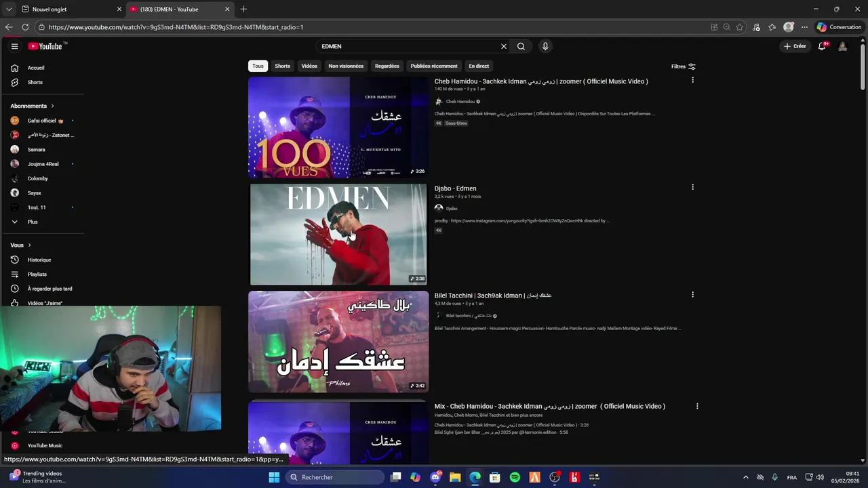Viewport: 868px width, 488px height.
Task: Open Edge media control music icon
Action: 756,27
